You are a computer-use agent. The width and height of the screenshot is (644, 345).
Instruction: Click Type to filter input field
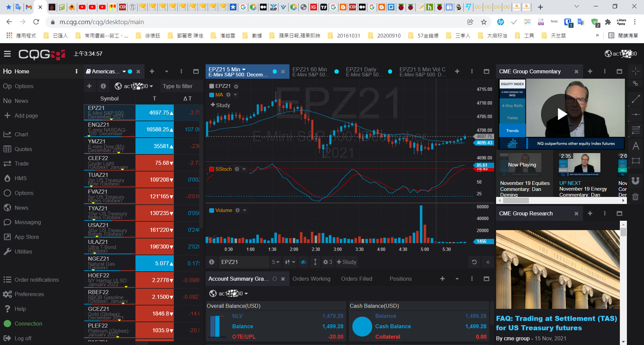[x=181, y=86]
